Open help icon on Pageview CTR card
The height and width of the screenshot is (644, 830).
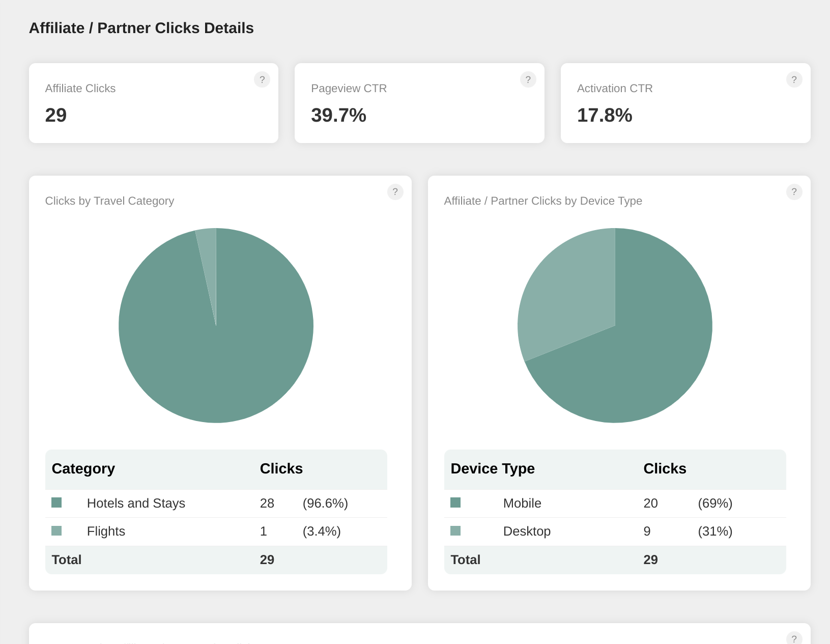[x=528, y=79]
